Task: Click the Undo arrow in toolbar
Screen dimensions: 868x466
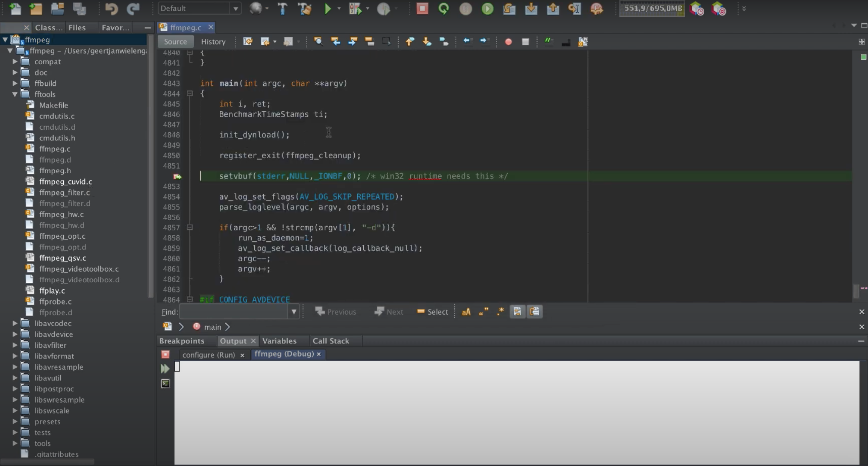Action: pyautogui.click(x=111, y=8)
